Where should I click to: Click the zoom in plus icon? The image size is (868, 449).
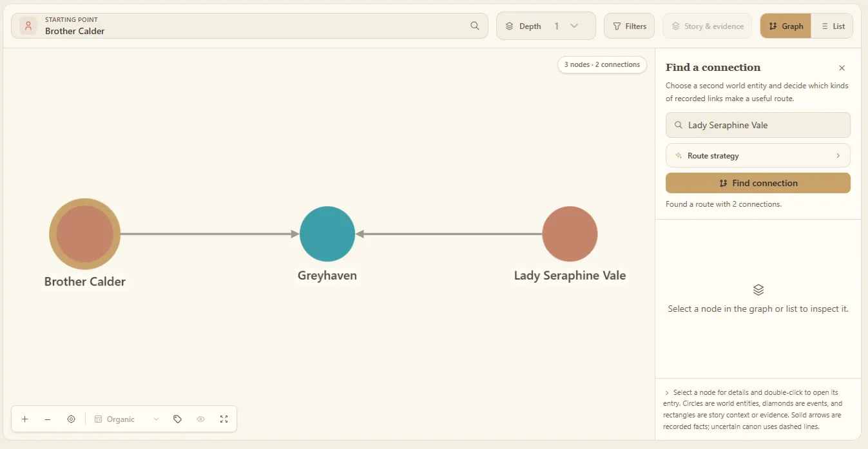coord(24,419)
